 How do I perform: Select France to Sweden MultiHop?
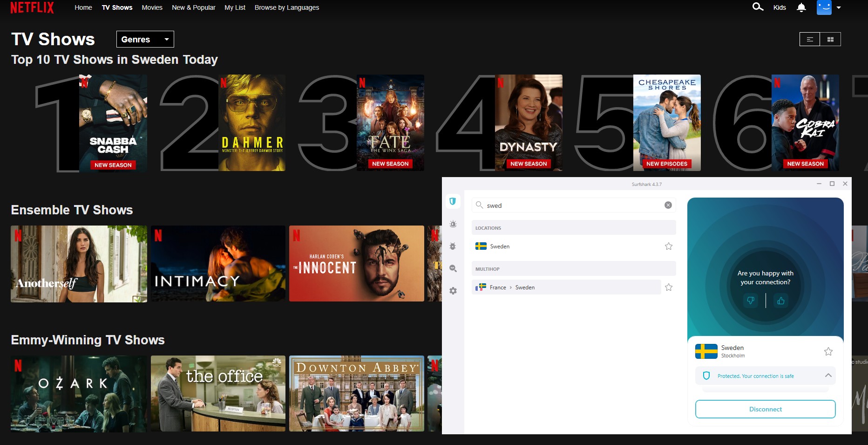(x=566, y=287)
